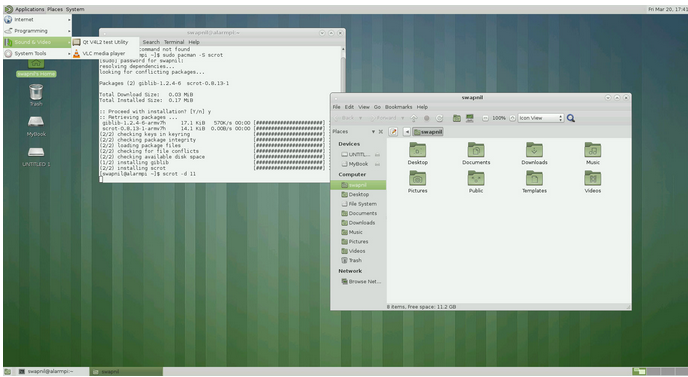Open the File menu in file manager

click(337, 107)
